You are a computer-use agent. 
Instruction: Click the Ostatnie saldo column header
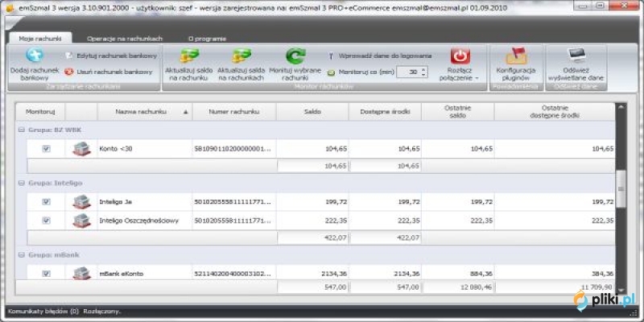click(457, 111)
